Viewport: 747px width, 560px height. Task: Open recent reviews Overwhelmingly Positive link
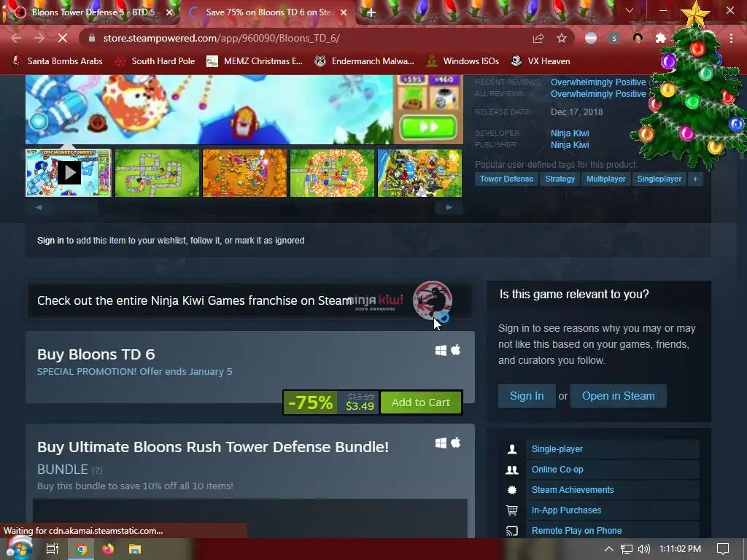coord(598,82)
